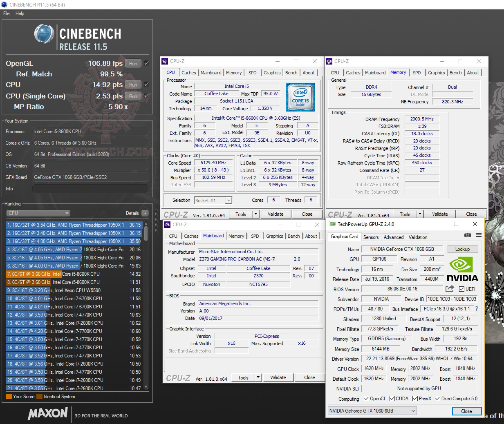Image resolution: width=504 pixels, height=424 pixels.
Task: Click DRAM Frequency value 2000.5 MHz
Action: pos(422,119)
